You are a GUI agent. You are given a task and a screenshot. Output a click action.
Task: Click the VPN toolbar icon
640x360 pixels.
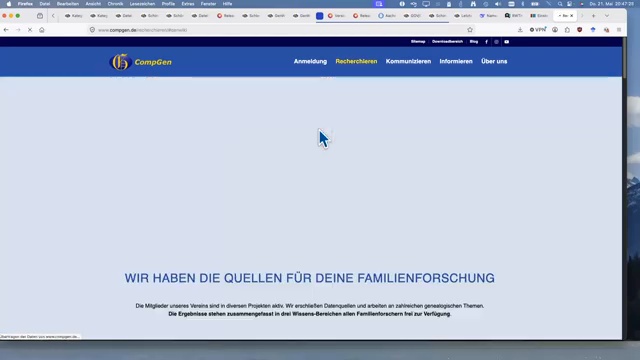(x=538, y=30)
